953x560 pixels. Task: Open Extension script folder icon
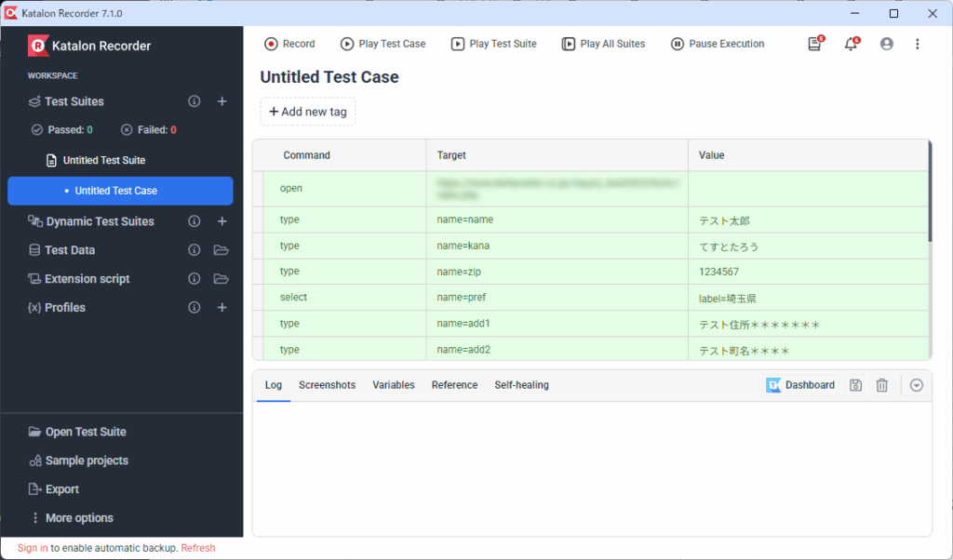pyautogui.click(x=221, y=278)
